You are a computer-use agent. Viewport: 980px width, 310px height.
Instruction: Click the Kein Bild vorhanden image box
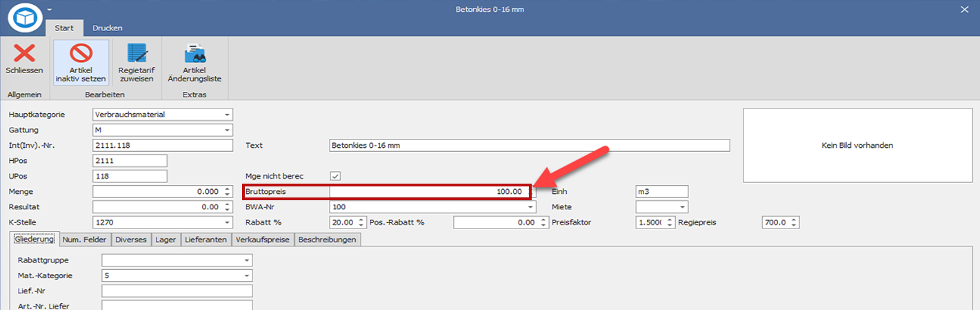pos(857,146)
